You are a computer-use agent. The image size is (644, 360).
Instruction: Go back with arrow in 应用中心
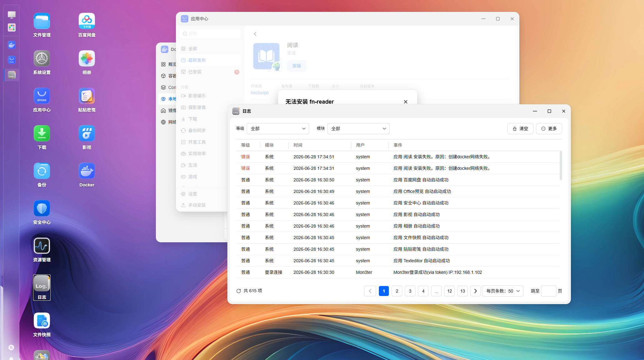coord(255,34)
